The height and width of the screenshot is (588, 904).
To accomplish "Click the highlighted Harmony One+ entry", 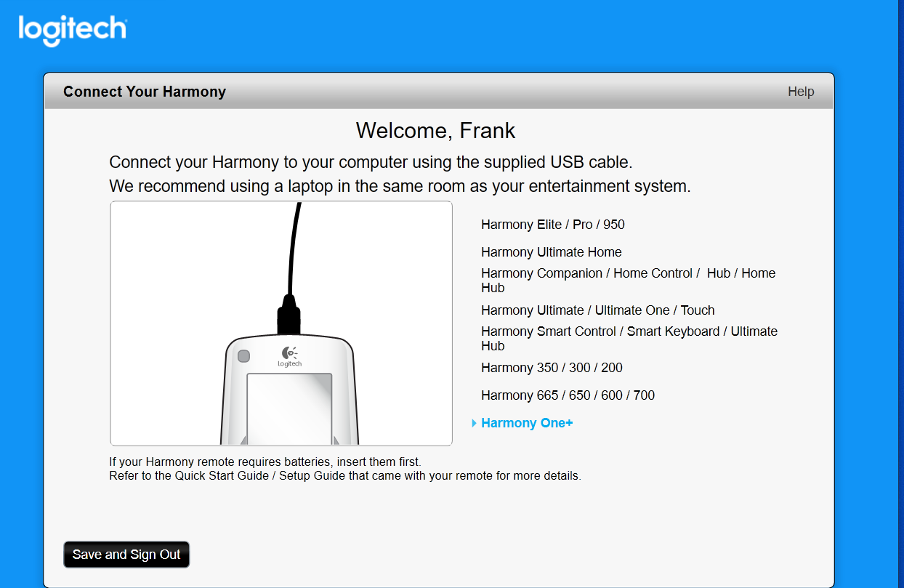I will [x=527, y=423].
